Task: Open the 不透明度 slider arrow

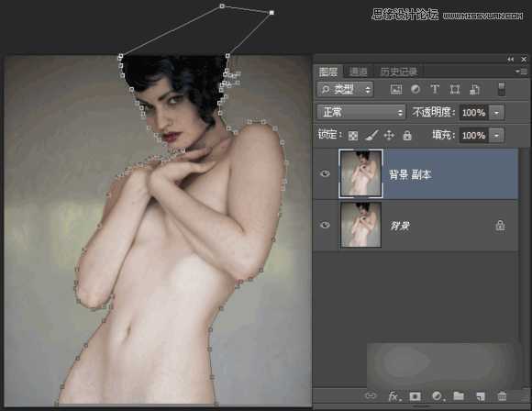Action: tap(496, 112)
